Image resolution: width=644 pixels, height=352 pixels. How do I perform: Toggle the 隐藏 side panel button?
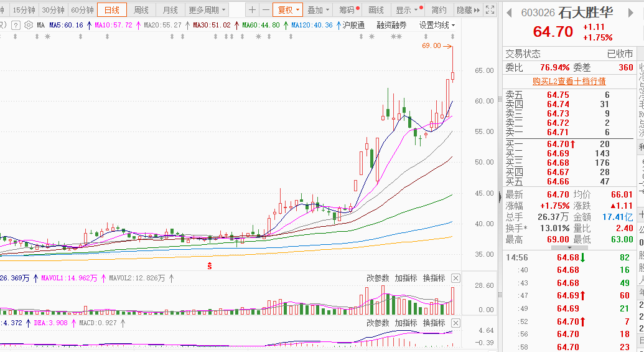468,10
